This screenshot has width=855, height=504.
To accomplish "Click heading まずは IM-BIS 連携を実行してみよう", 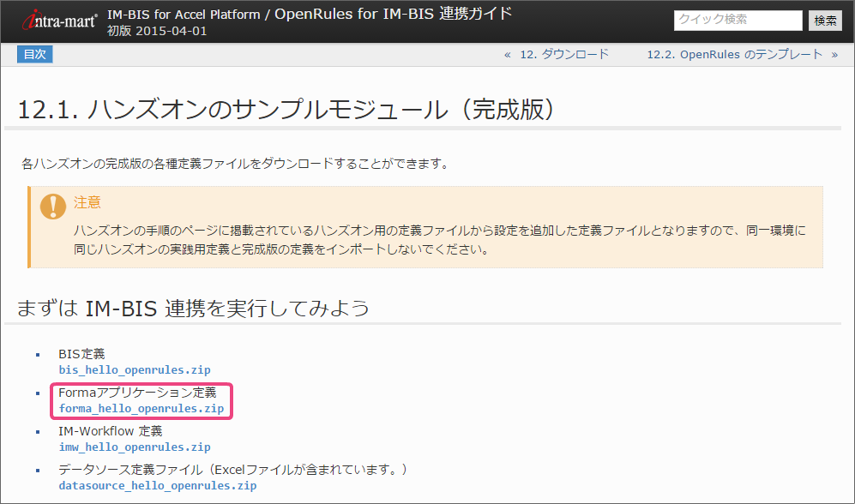I will tap(194, 309).
